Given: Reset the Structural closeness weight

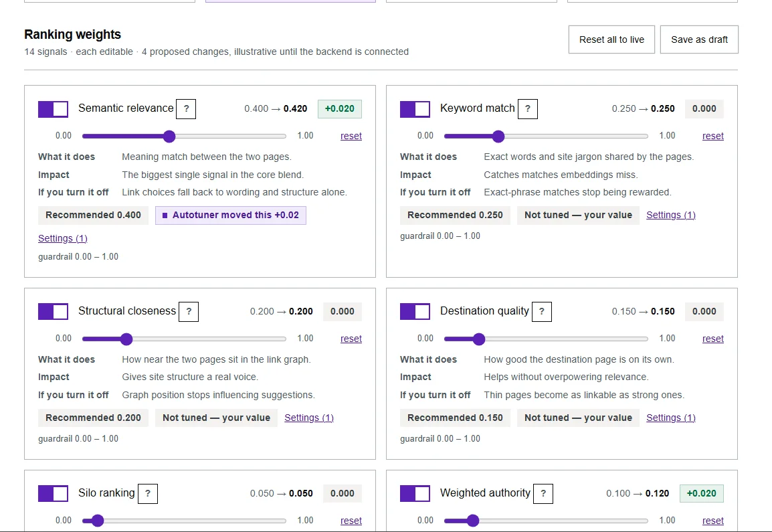Looking at the screenshot, I should (351, 339).
